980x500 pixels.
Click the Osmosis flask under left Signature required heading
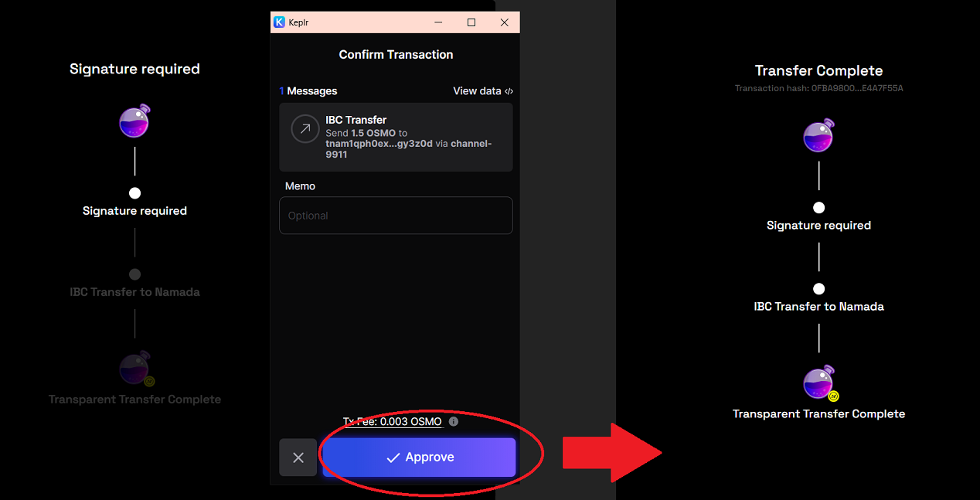[134, 121]
